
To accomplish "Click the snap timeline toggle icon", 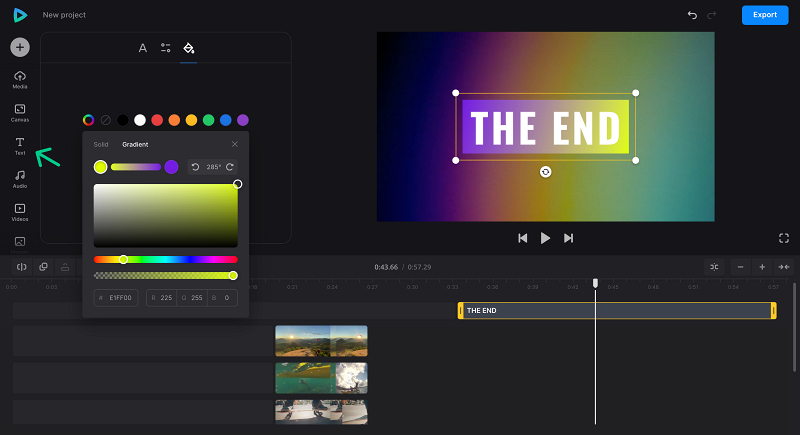I will (x=714, y=267).
